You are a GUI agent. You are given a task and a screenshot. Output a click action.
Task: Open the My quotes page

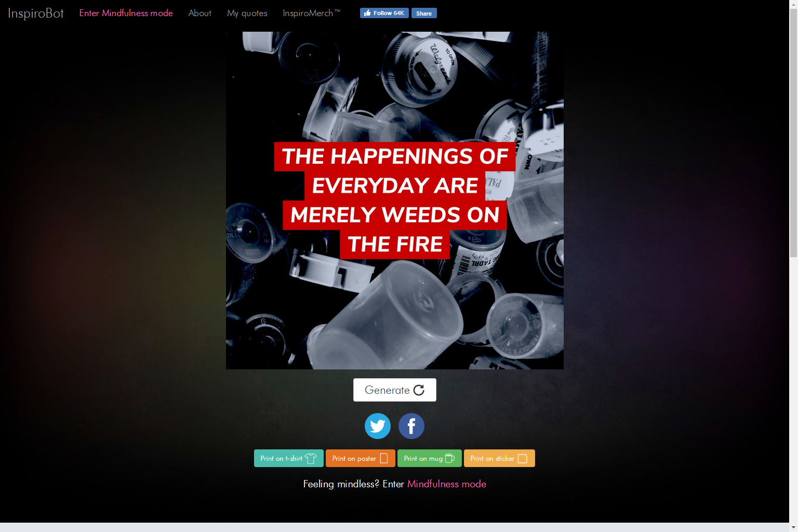pyautogui.click(x=247, y=13)
